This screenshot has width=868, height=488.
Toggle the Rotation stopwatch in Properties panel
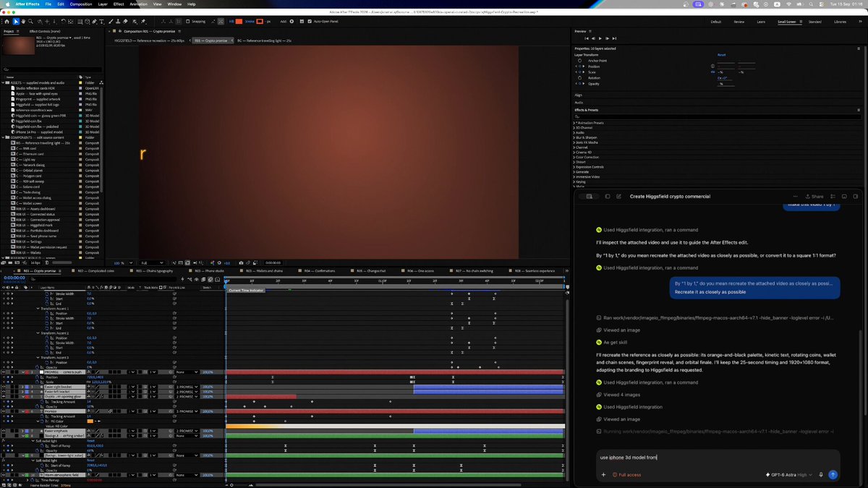(580, 78)
